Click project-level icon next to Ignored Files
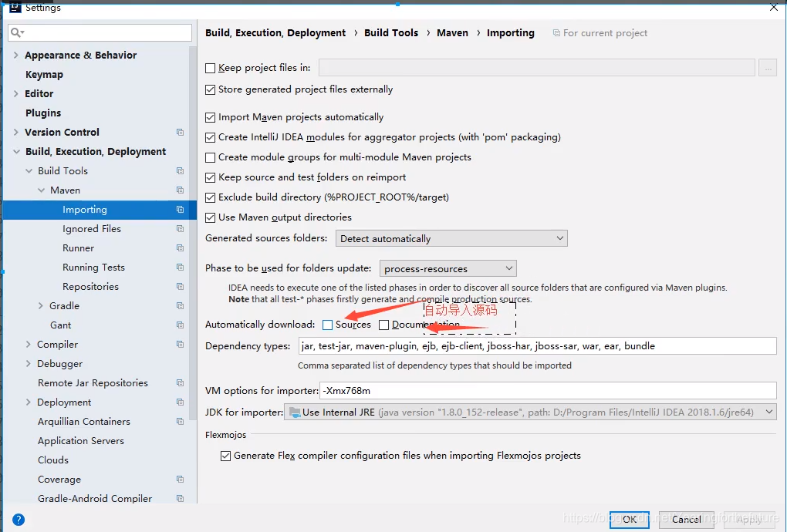 click(181, 229)
